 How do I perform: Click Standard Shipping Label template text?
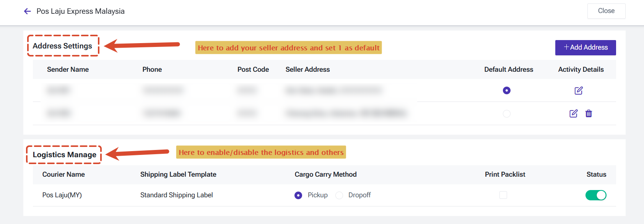tap(176, 195)
